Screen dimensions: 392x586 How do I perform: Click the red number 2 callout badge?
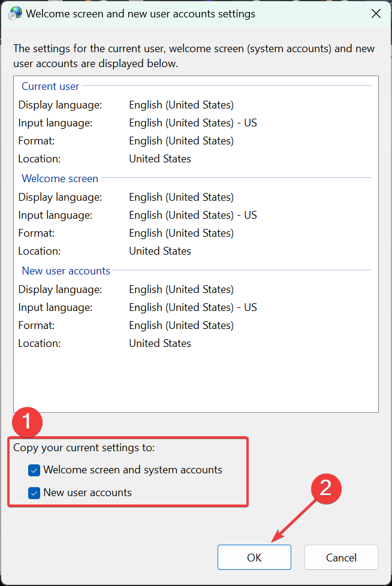pos(326,489)
